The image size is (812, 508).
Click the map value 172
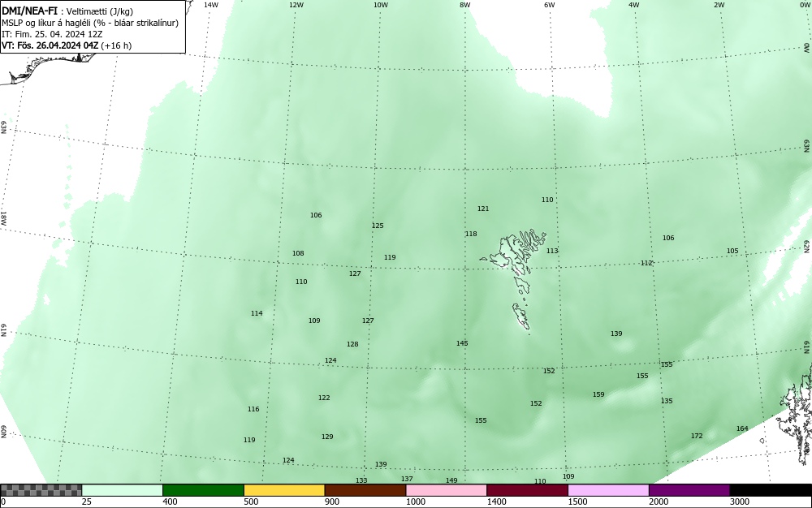(697, 436)
